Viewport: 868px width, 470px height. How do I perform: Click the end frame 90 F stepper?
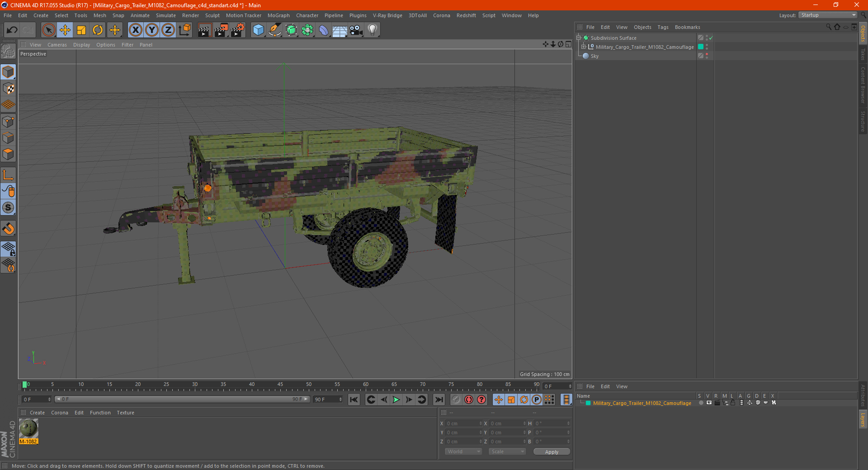pyautogui.click(x=340, y=399)
